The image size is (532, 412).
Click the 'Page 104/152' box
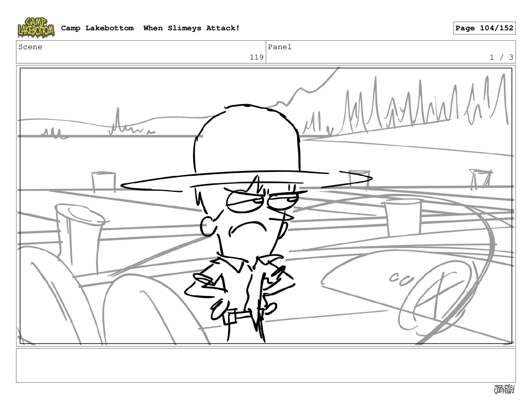(x=484, y=28)
